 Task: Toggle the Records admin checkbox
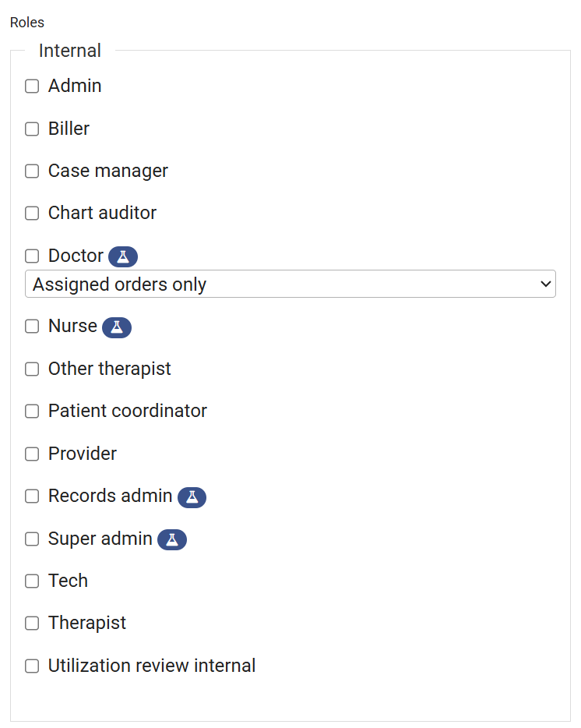pos(32,497)
